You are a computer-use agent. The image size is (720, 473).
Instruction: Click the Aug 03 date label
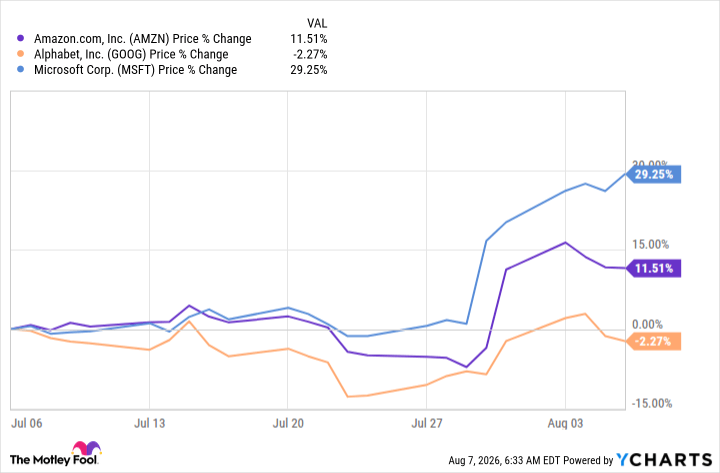point(565,423)
